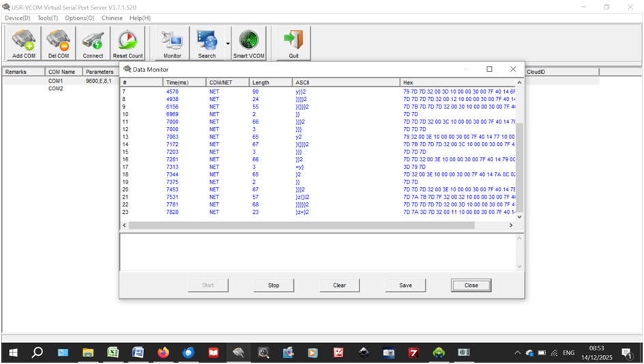Expand the Search button dropdown arrow
The image size is (644, 364).
pyautogui.click(x=228, y=44)
